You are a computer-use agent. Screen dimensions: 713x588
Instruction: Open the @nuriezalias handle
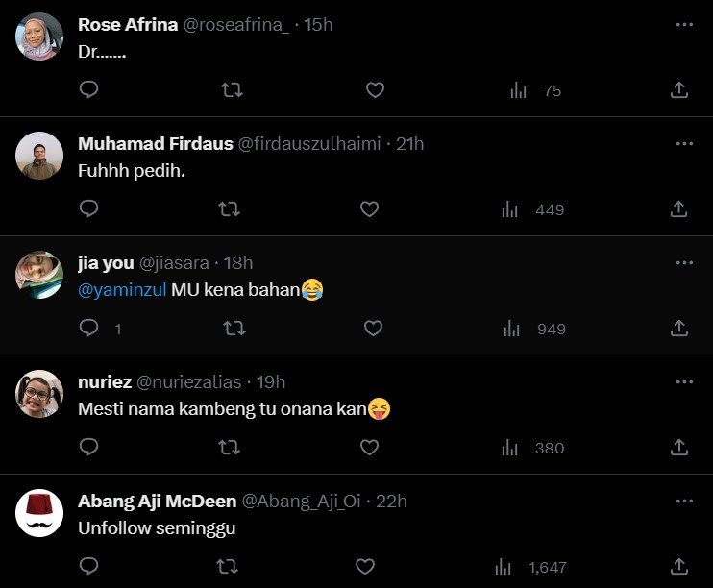[x=189, y=381]
